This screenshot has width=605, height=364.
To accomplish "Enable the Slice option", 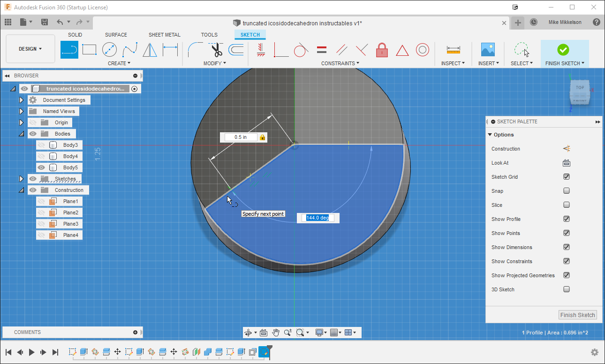I will (567, 205).
